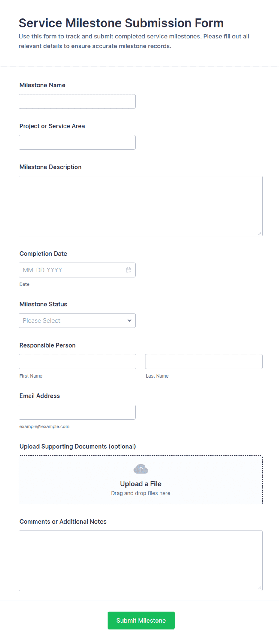Focus the Project or Service Area field

[x=77, y=142]
